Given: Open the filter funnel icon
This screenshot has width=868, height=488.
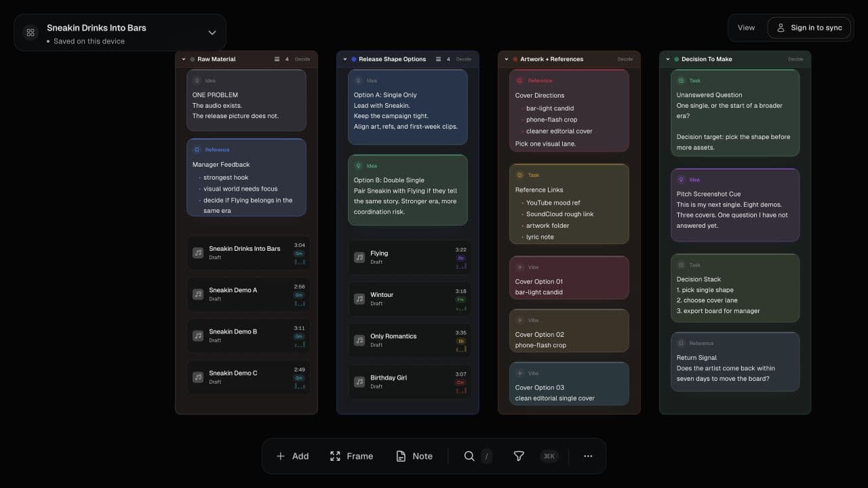Looking at the screenshot, I should (x=519, y=456).
